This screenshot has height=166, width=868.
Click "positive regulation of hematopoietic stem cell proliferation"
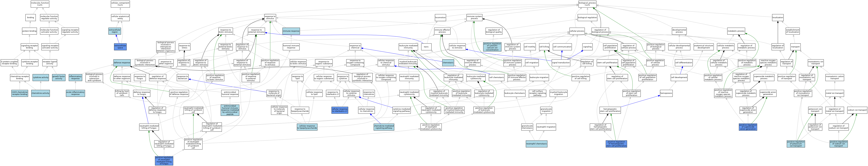pos(616,144)
